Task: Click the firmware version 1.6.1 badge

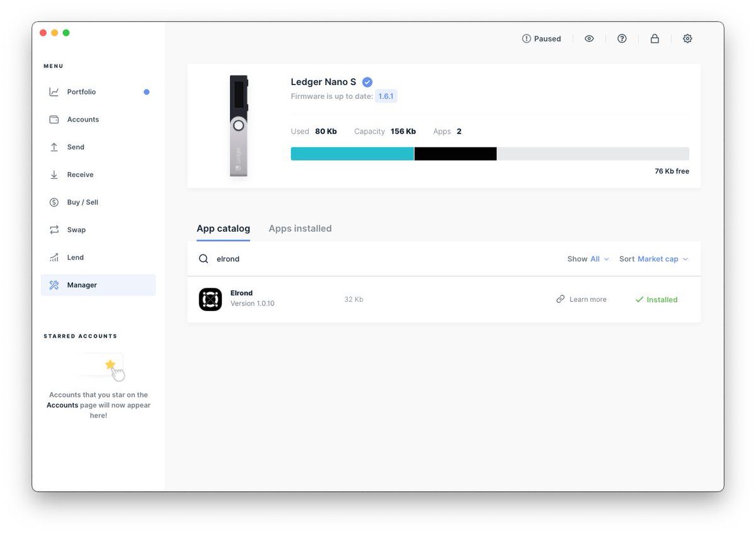Action: (386, 96)
